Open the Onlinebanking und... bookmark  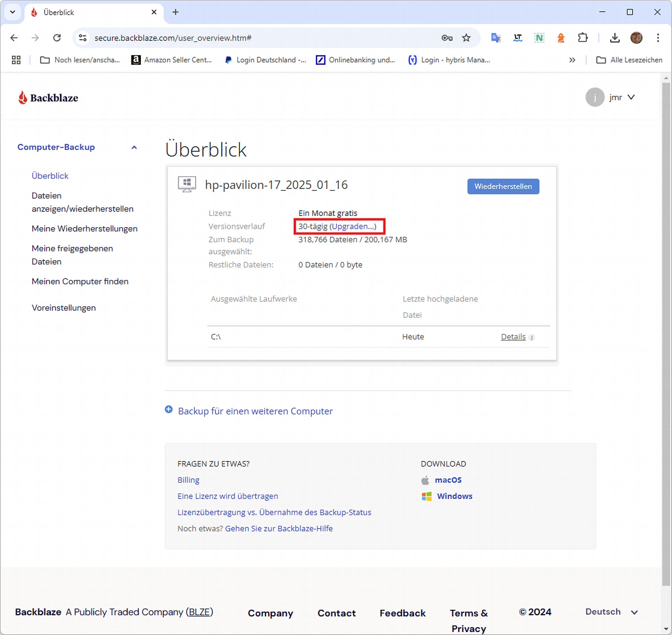click(355, 60)
